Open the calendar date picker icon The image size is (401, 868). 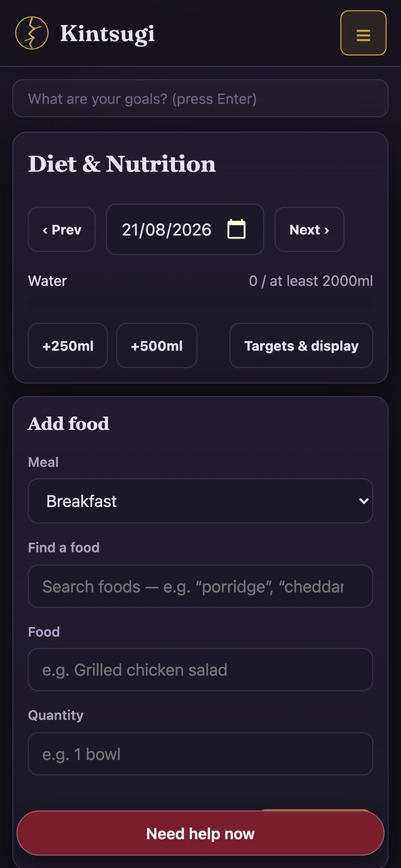[236, 229]
